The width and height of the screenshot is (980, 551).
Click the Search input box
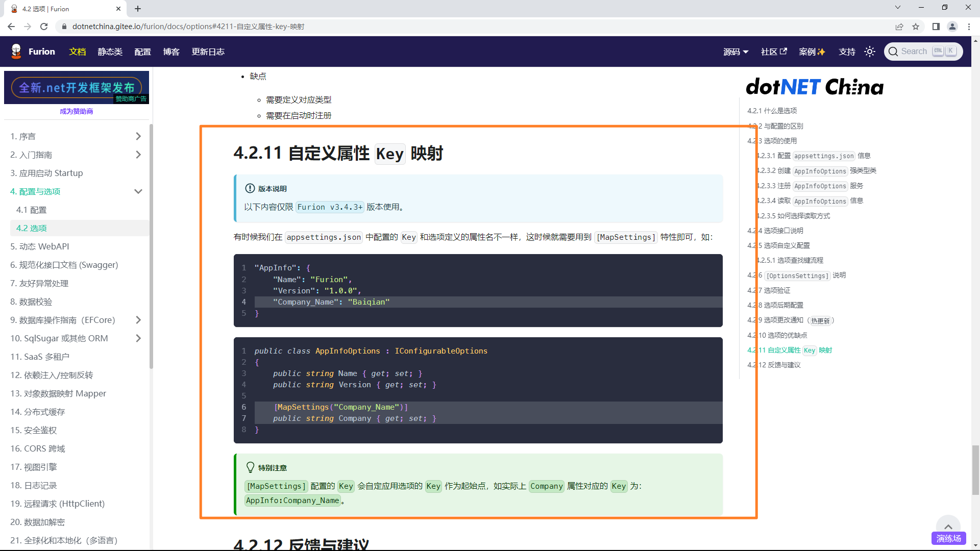click(x=914, y=52)
